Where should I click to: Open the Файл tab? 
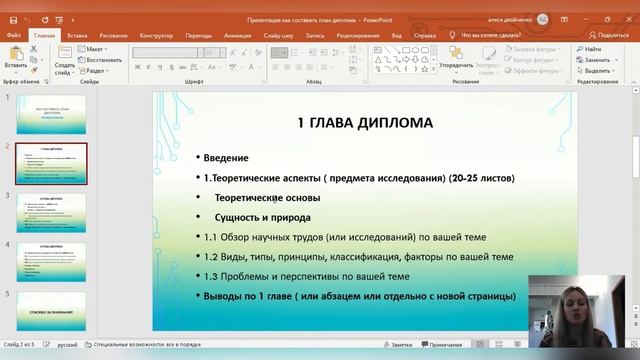point(13,36)
